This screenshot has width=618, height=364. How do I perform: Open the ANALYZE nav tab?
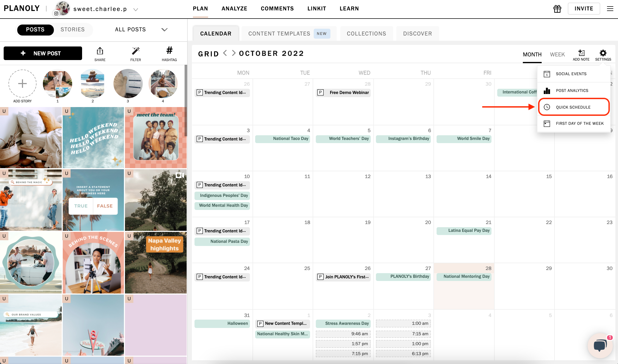click(x=234, y=9)
